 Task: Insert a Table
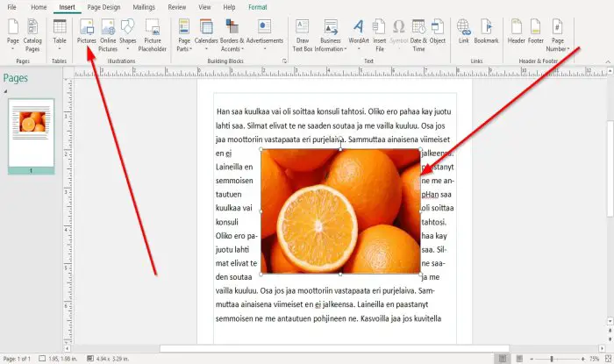click(60, 33)
